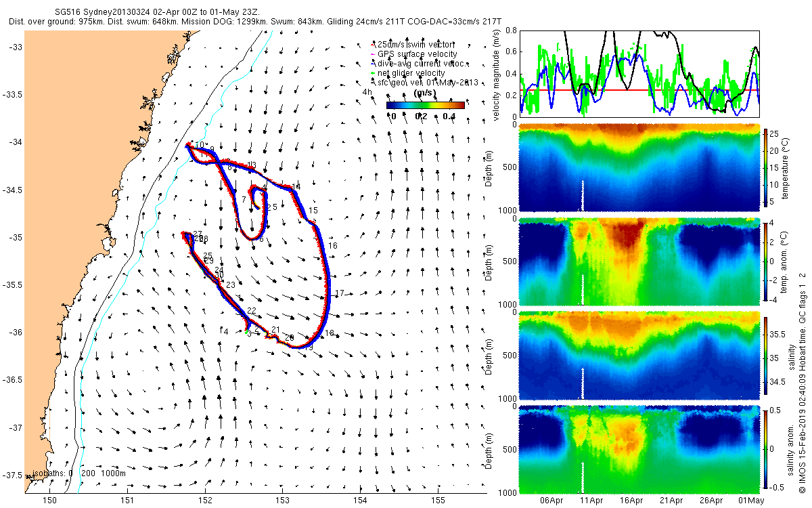The image size is (812, 508).
Task: Click the '16Apr' date tick label
Action: pos(631,501)
